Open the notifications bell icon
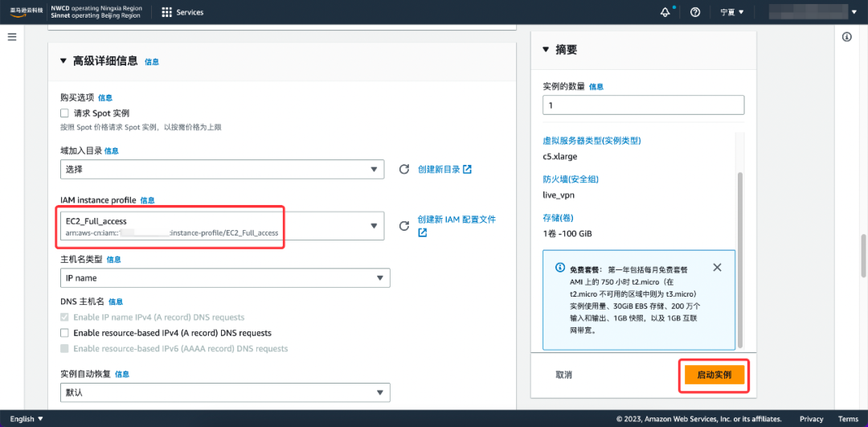This screenshot has height=427, width=868. [x=665, y=12]
